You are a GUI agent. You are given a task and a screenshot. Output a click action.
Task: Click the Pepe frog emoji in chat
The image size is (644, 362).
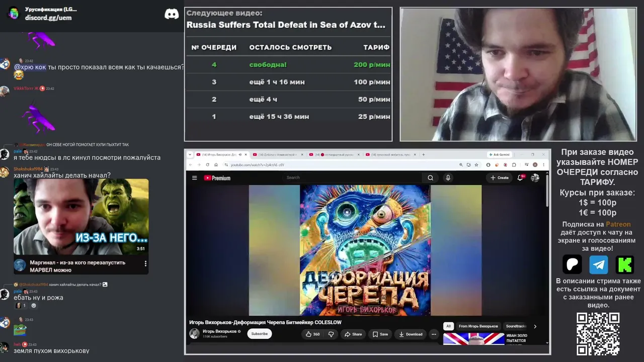20,330
